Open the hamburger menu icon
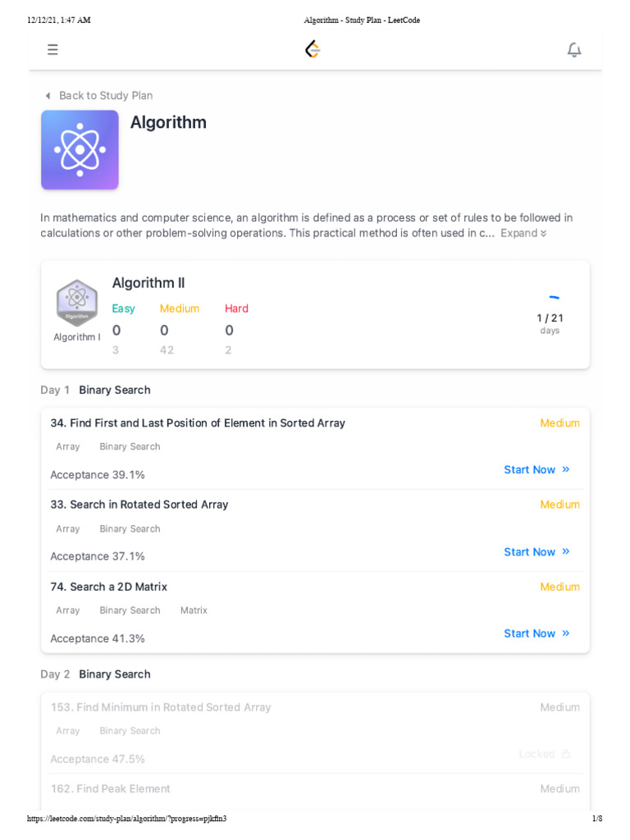Image resolution: width=630 pixels, height=840 pixels. point(52,50)
